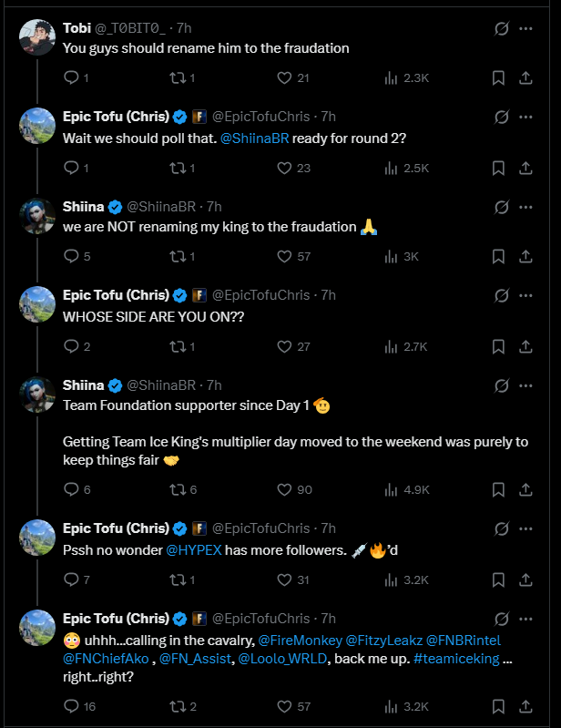
Task: Expand more menu on Shiina's 'my king' tweet
Action: (525, 207)
